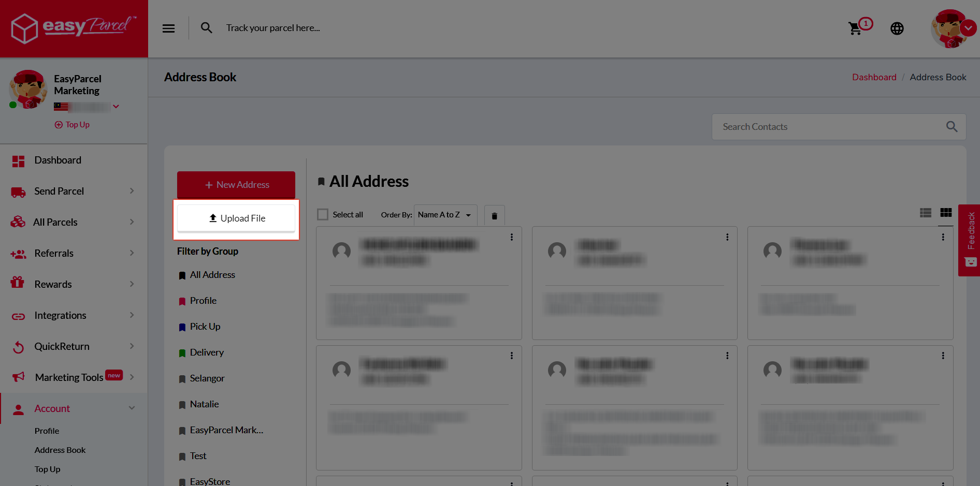Open options menu on fifth contact card
The image size is (980, 486).
(x=727, y=356)
